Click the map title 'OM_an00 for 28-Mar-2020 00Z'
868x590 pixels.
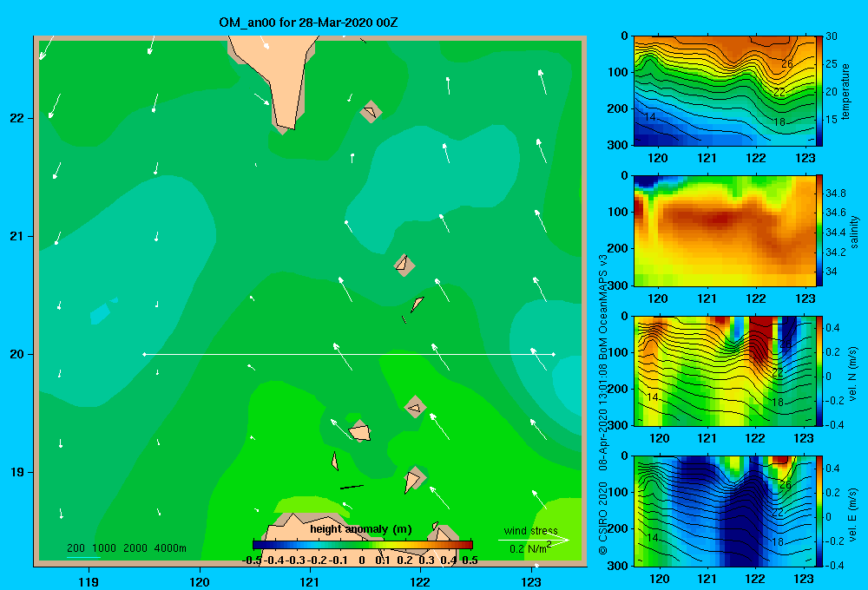click(x=308, y=23)
